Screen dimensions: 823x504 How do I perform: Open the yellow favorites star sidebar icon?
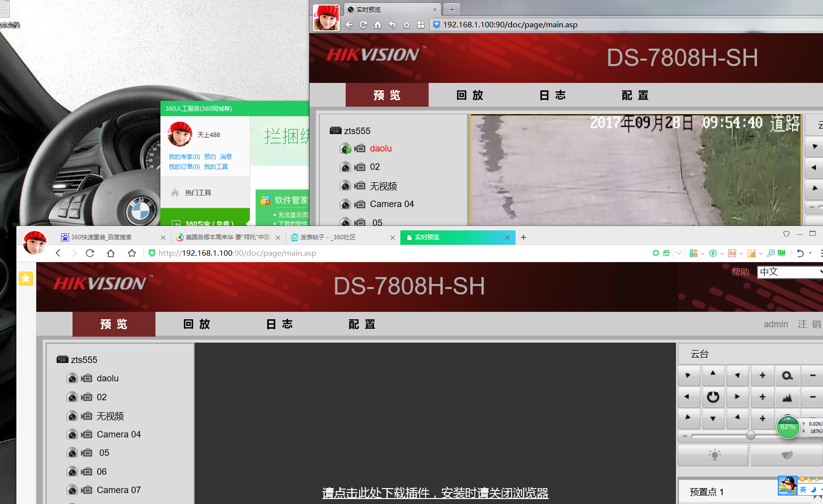(x=26, y=279)
